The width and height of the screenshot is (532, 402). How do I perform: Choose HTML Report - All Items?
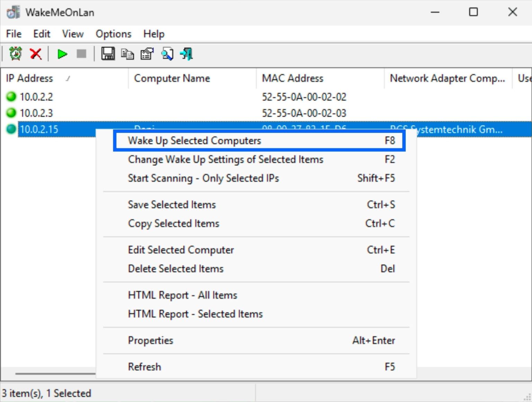click(x=183, y=295)
